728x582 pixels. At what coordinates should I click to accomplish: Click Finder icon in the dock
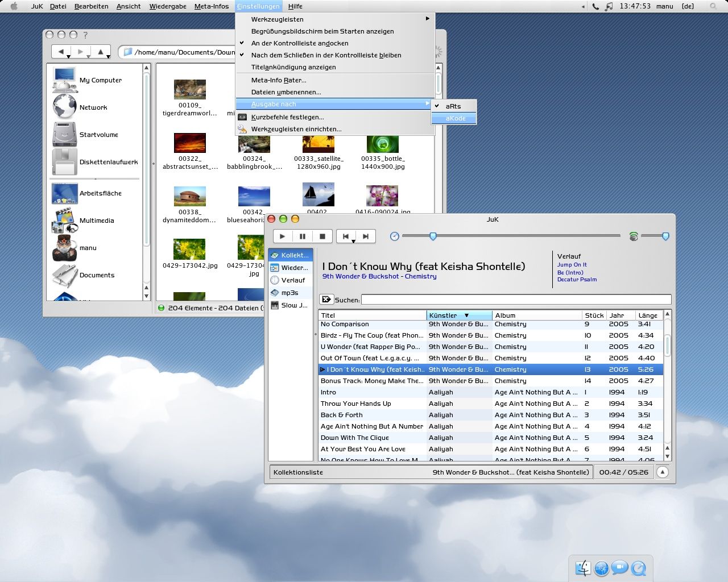tap(583, 568)
